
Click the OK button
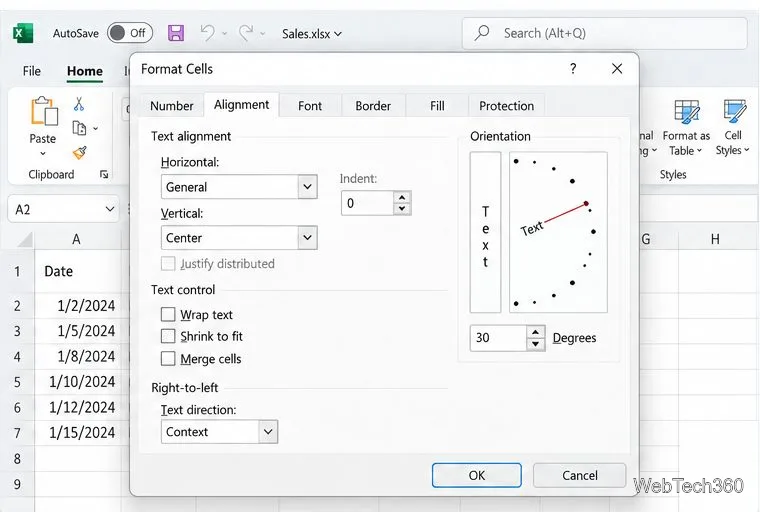pyautogui.click(x=477, y=475)
